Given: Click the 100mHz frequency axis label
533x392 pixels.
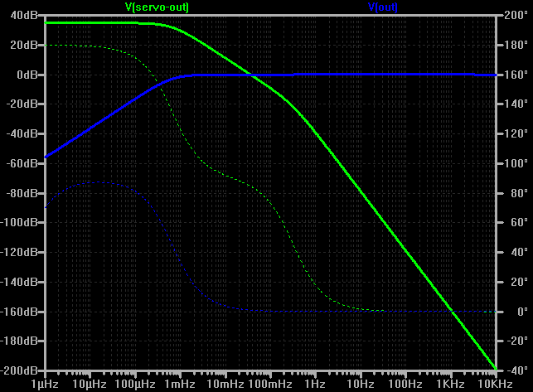Looking at the screenshot, I should 270,385.
